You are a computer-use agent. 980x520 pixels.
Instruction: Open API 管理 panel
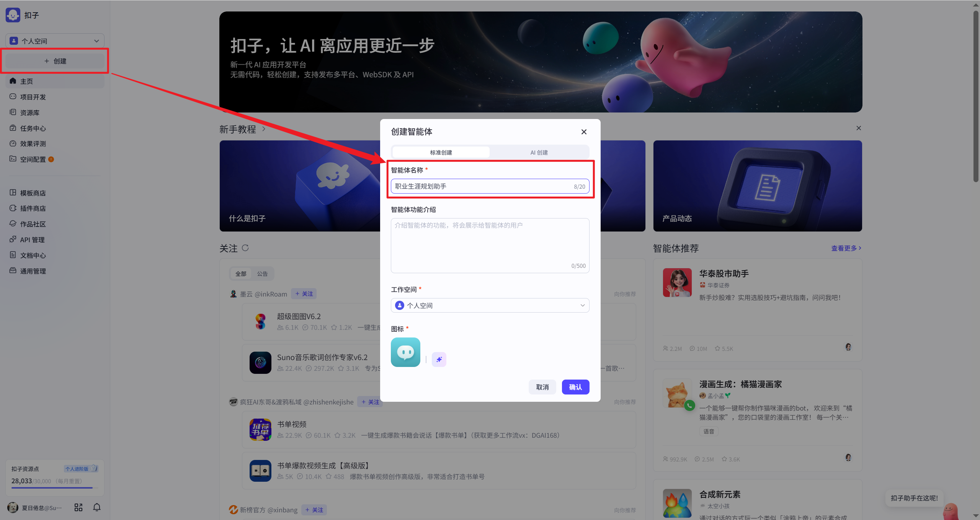click(x=32, y=240)
